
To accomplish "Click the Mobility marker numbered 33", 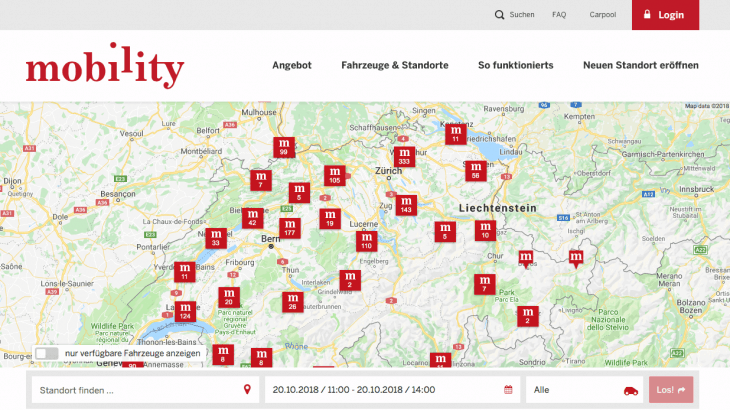I will (x=216, y=238).
